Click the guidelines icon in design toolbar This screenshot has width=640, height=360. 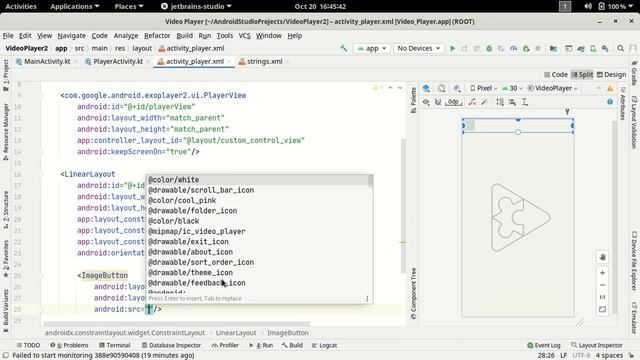click(x=525, y=102)
